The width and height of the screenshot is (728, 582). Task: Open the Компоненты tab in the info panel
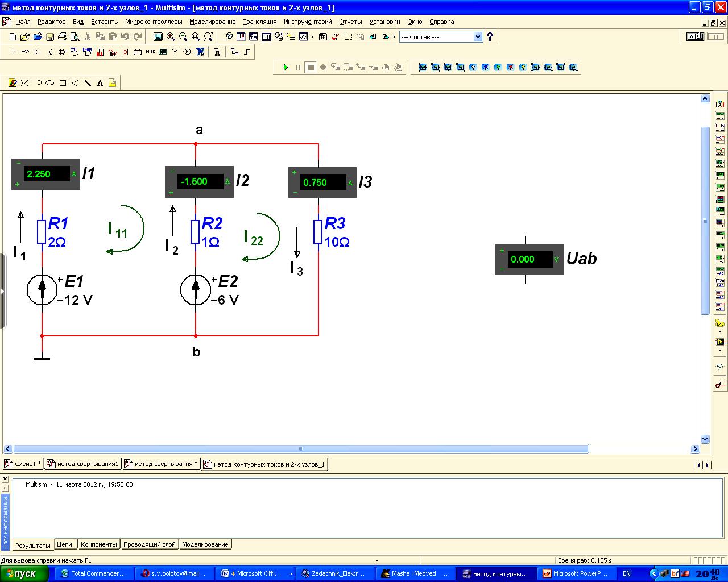coord(98,544)
